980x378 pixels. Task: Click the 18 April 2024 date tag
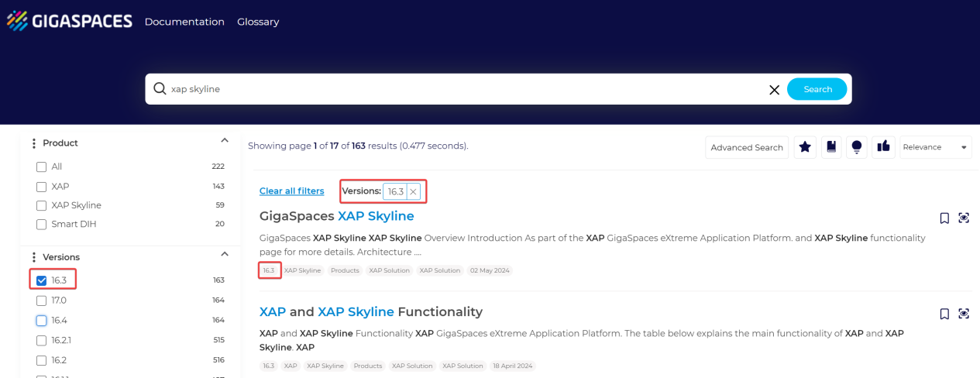(512, 366)
